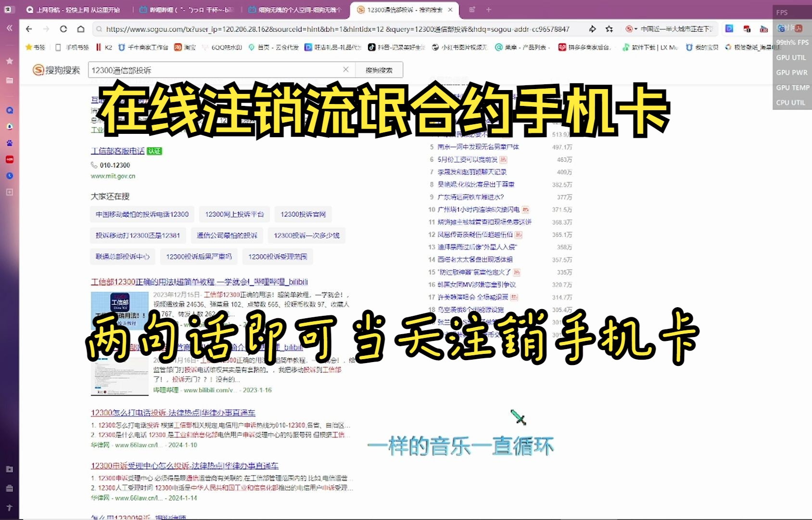Viewport: 812px width, 520px height.
Task: Open hot item 广州塔1小时内连续6次接闪电
Action: pyautogui.click(x=479, y=209)
